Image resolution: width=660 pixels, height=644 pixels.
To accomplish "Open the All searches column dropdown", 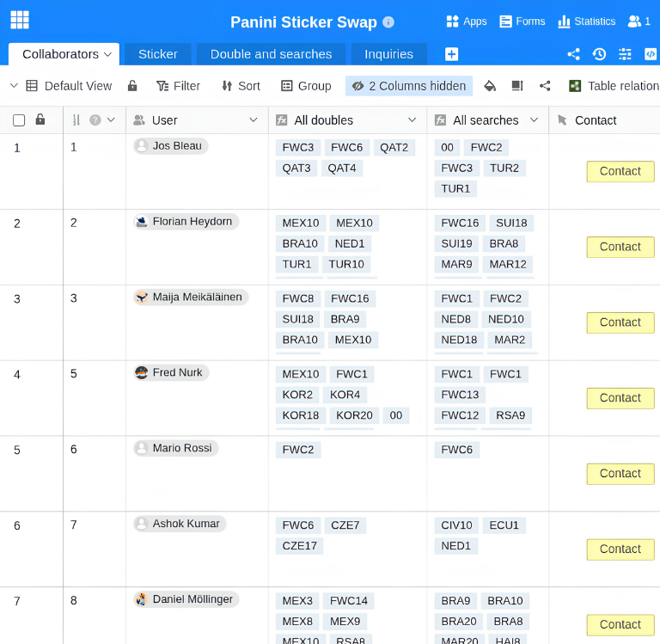I will [534, 120].
